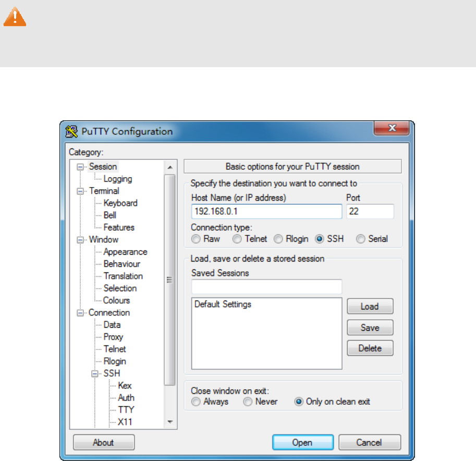
Task: Select Default Settings in session list
Action: pyautogui.click(x=223, y=304)
